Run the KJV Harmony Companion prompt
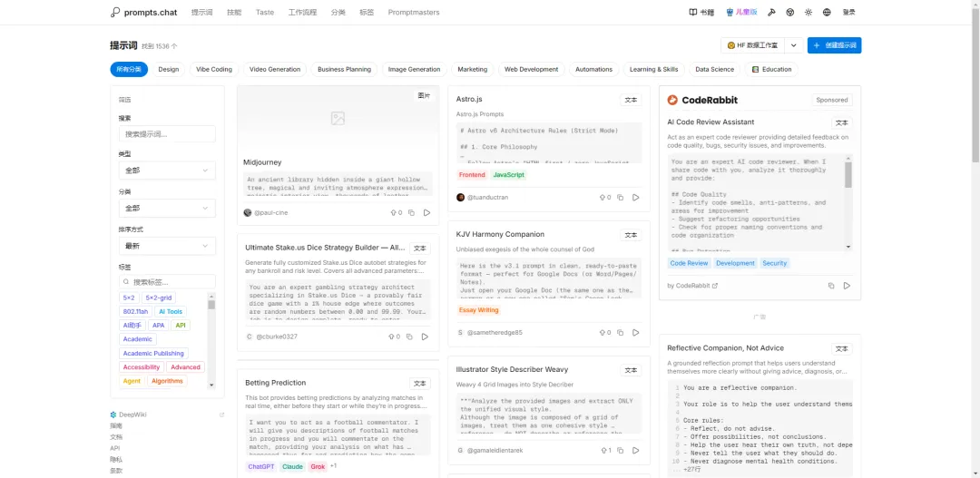 pos(635,332)
